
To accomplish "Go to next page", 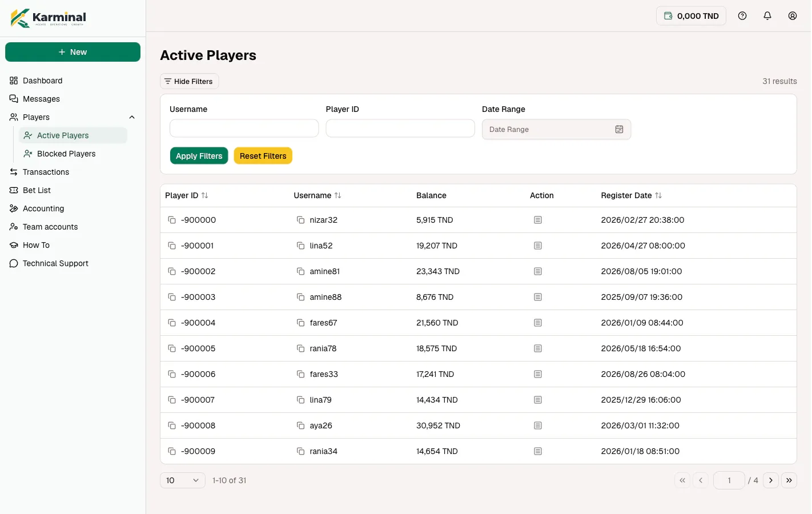I will (771, 480).
